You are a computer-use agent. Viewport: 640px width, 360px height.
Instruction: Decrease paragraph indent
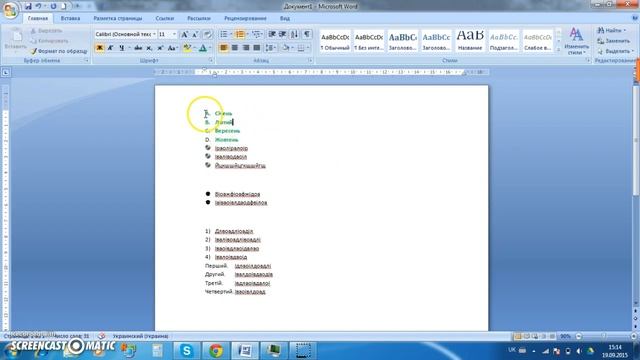272,34
